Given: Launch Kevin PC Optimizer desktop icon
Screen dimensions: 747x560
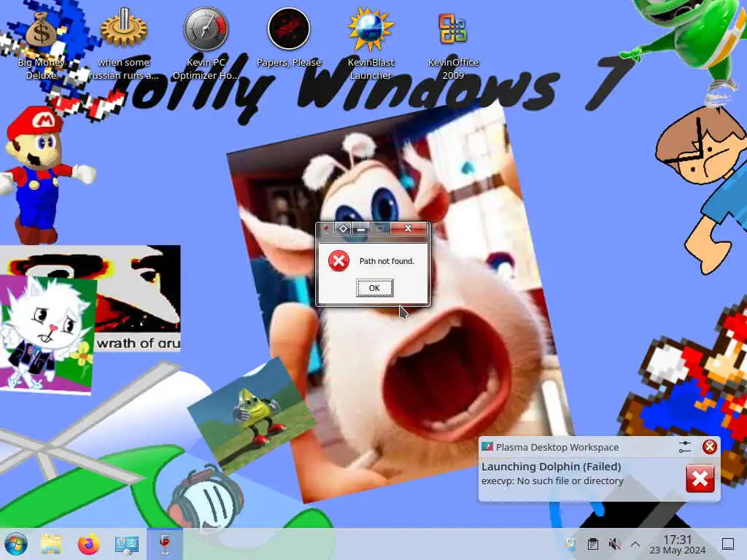Looking at the screenshot, I should (x=206, y=43).
